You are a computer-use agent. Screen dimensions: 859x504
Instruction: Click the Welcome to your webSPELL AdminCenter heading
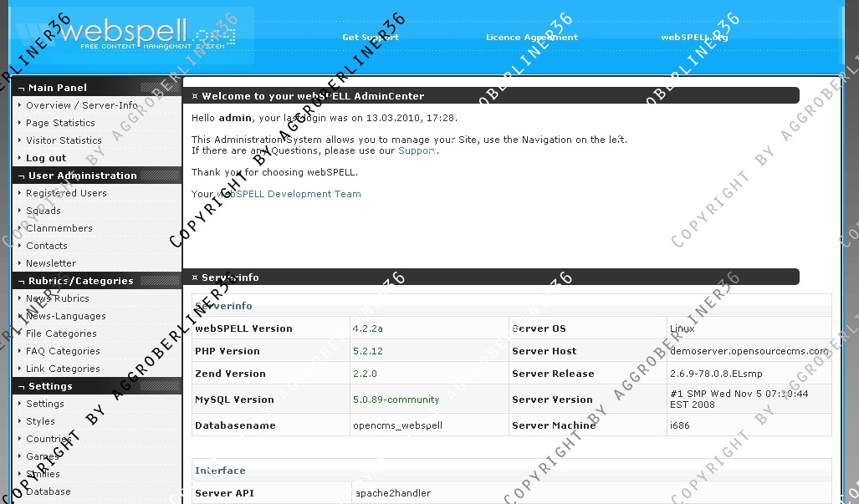(313, 96)
